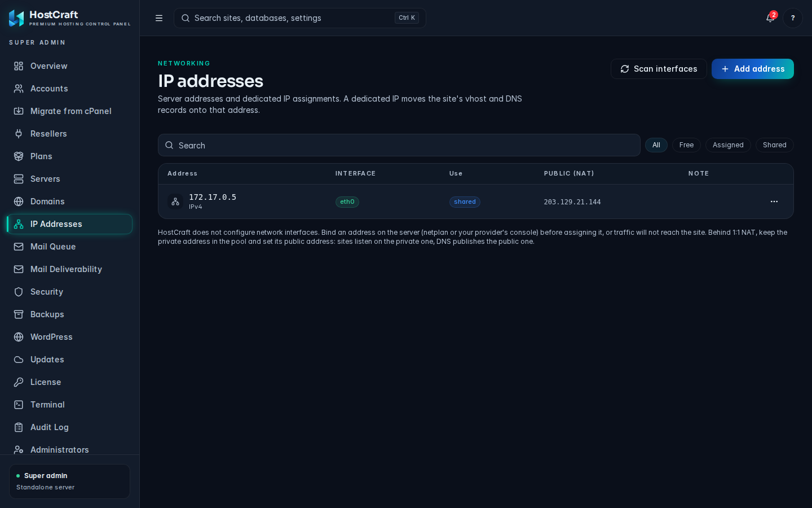812x508 pixels.
Task: Filter addresses by Assigned
Action: [728, 145]
